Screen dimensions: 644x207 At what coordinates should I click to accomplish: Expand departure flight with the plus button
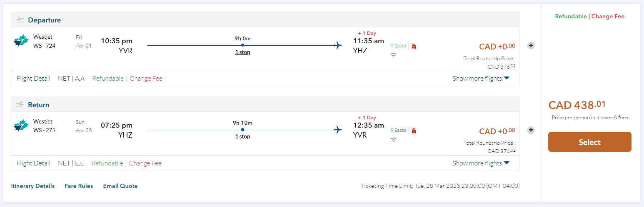click(531, 45)
